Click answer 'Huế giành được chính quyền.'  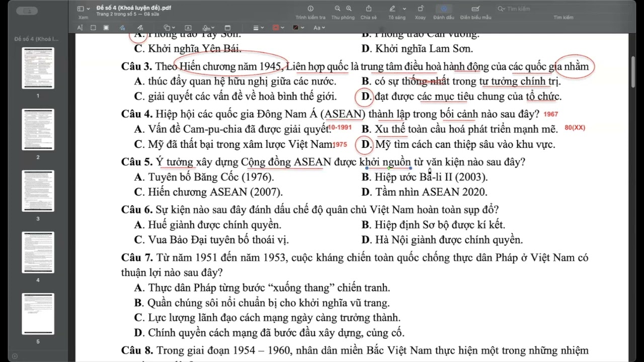215,225
